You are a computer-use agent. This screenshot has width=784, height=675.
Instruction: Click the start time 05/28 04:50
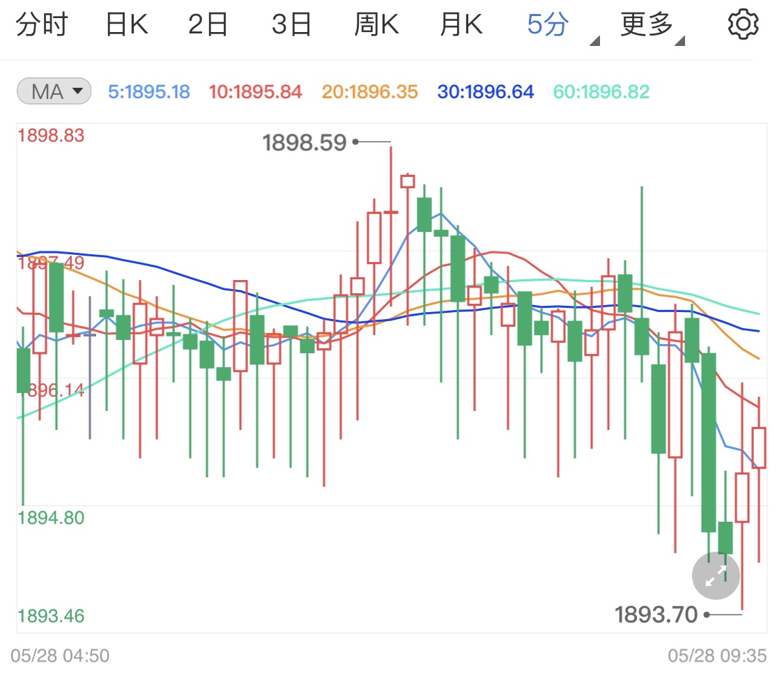click(60, 656)
